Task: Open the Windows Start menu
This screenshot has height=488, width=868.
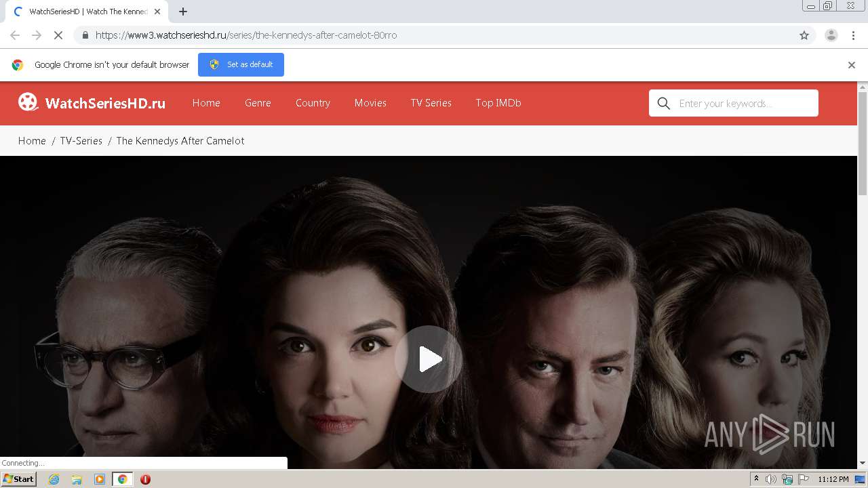Action: pyautogui.click(x=19, y=479)
